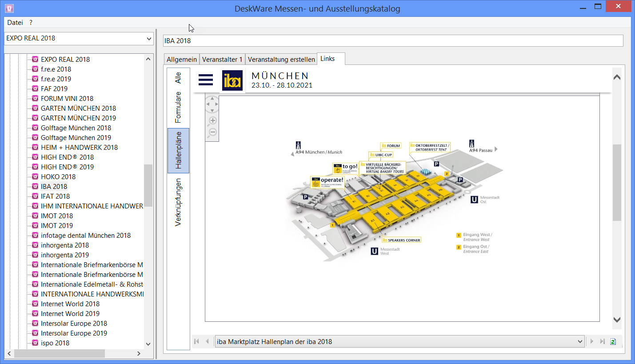Viewport: 635px width, 364px height.
Task: Select HEIM + HANDWERK 2018 item
Action: [79, 147]
